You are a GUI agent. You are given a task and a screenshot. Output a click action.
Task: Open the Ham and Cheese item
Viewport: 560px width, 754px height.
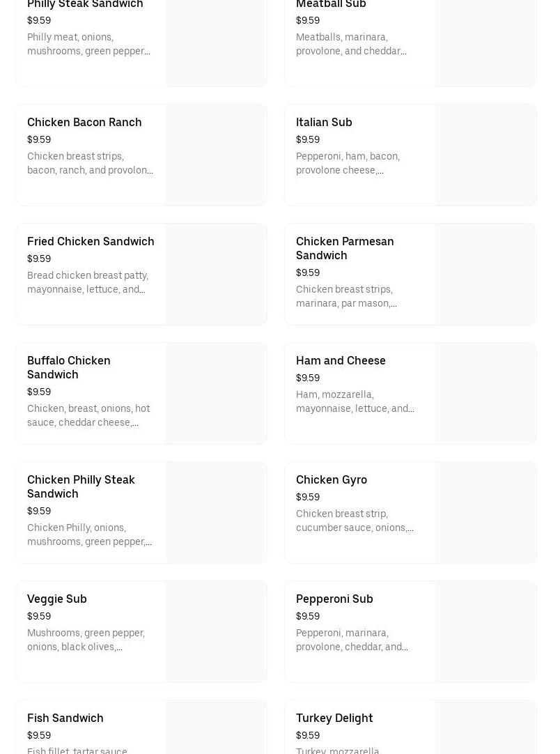[410, 393]
